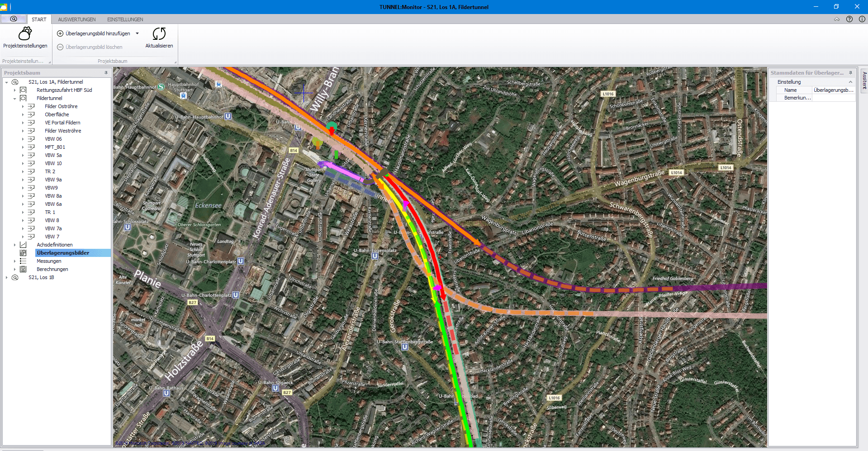Pin the Projektsbaum panel
Image resolution: width=868 pixels, height=451 pixels.
click(x=106, y=73)
